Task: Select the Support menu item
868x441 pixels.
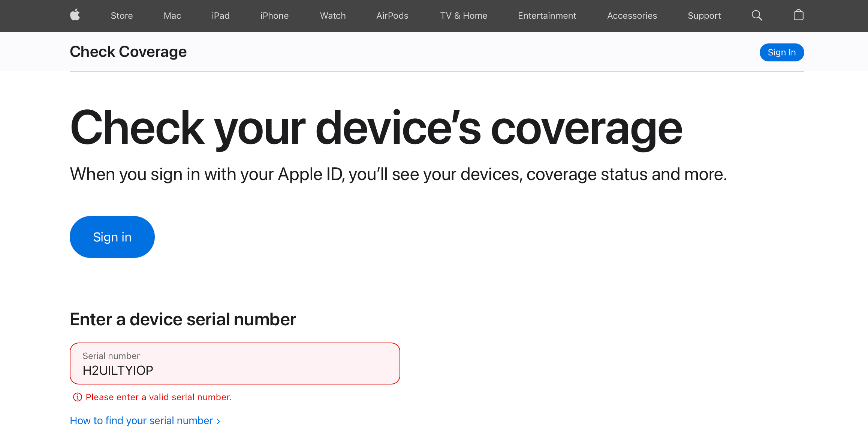Action: click(x=703, y=15)
